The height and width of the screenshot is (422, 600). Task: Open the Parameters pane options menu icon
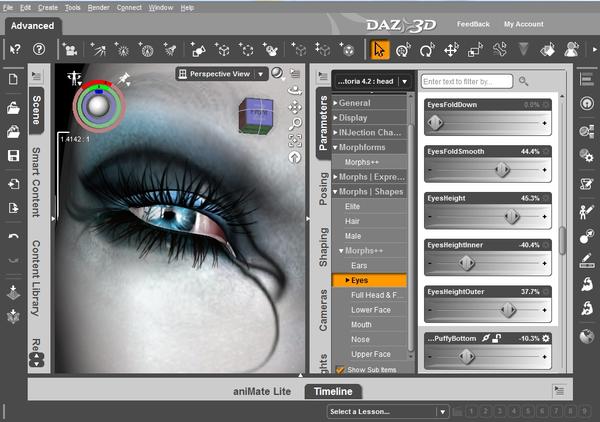pos(323,76)
